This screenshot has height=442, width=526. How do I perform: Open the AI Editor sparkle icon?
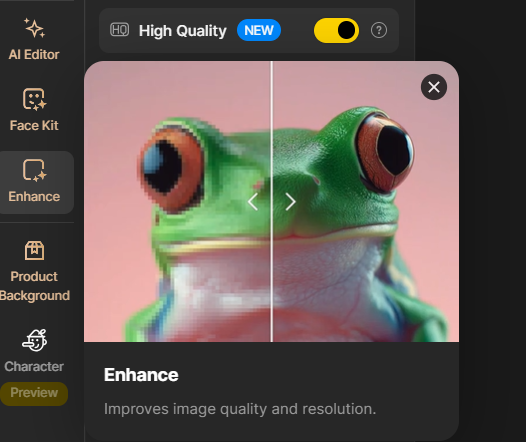point(35,28)
